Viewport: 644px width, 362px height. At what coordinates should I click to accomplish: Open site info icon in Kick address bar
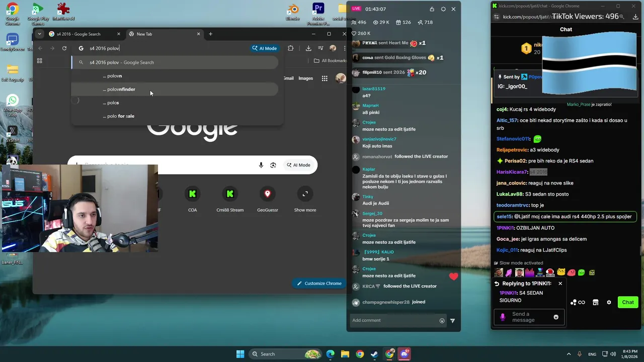pyautogui.click(x=497, y=17)
